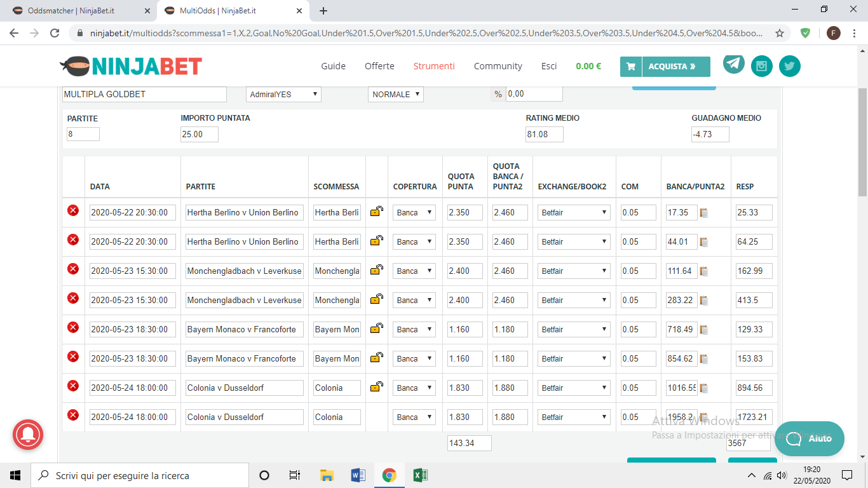Remove the Colonia row with resp 1723.21
The height and width of the screenshot is (488, 868).
[73, 415]
